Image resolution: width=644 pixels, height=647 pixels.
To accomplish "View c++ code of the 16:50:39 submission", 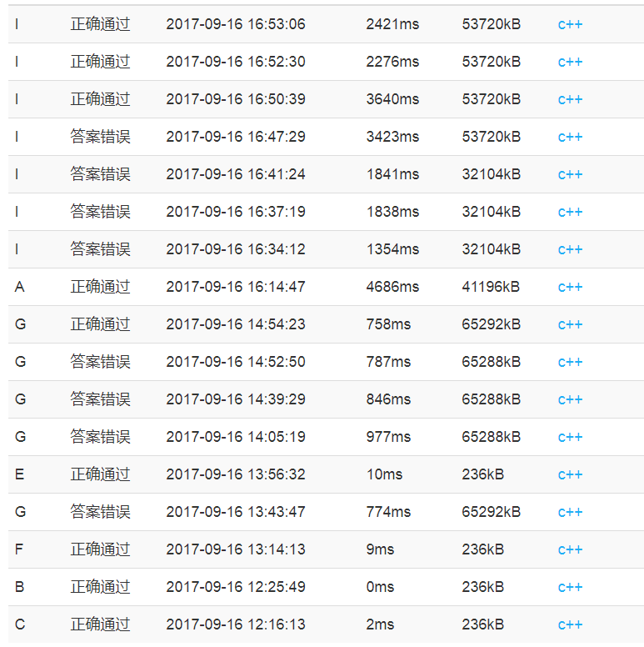I will click(x=570, y=99).
